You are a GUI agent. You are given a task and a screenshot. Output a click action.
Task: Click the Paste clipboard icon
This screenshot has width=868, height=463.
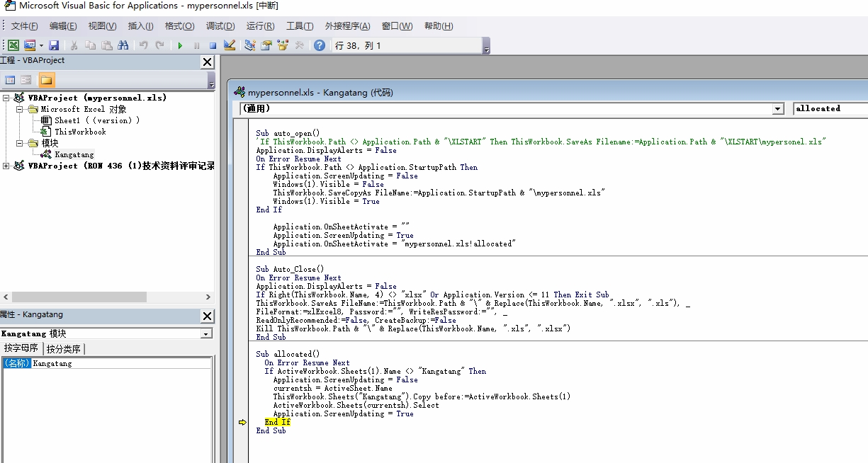[x=106, y=45]
